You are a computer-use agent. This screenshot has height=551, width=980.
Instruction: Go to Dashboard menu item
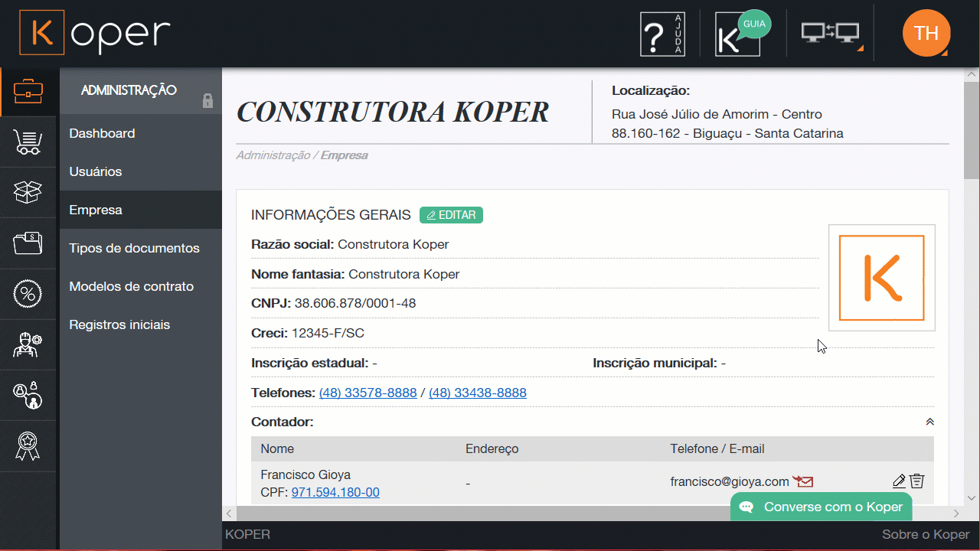(102, 133)
